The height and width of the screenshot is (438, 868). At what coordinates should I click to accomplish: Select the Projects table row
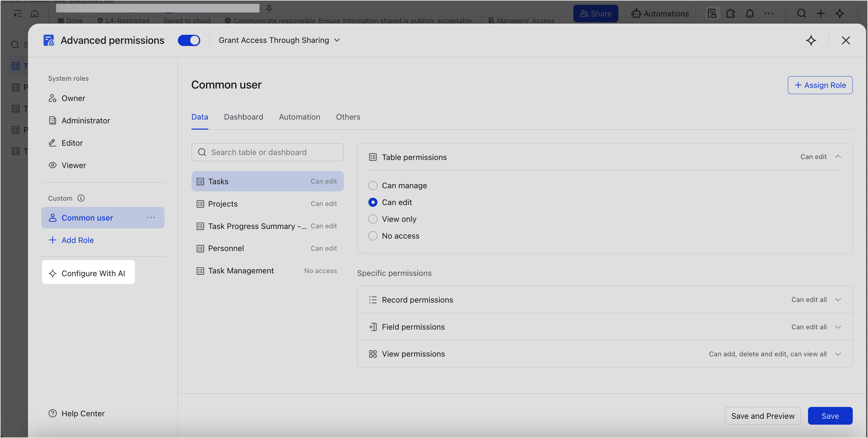click(267, 204)
